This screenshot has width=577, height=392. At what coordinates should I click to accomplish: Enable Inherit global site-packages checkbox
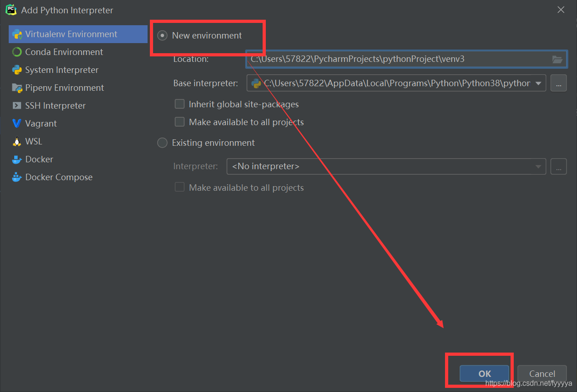(x=180, y=104)
